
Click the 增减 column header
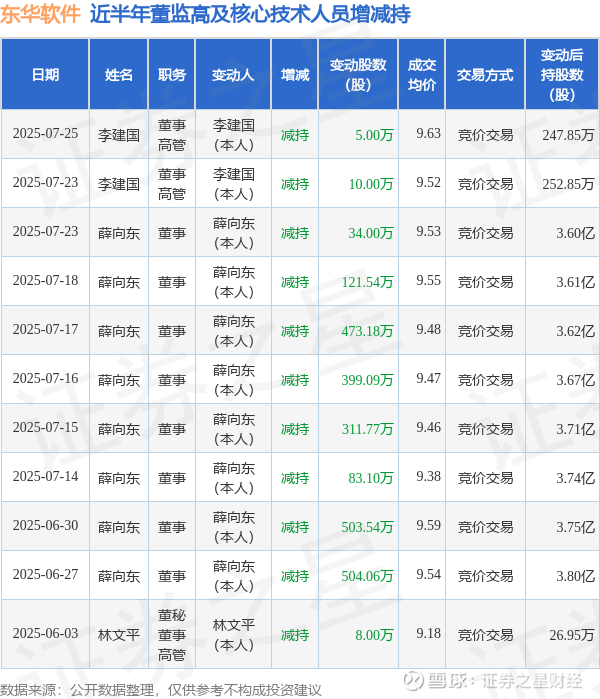tap(295, 74)
